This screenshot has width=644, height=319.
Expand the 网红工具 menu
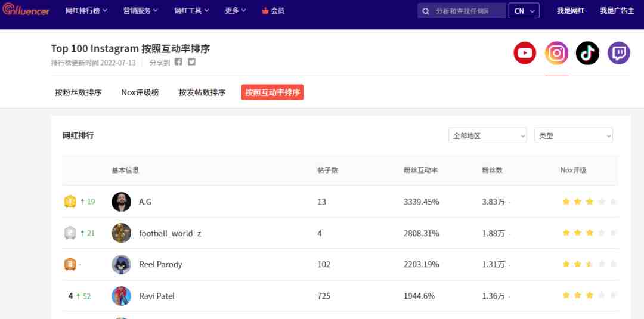(191, 11)
